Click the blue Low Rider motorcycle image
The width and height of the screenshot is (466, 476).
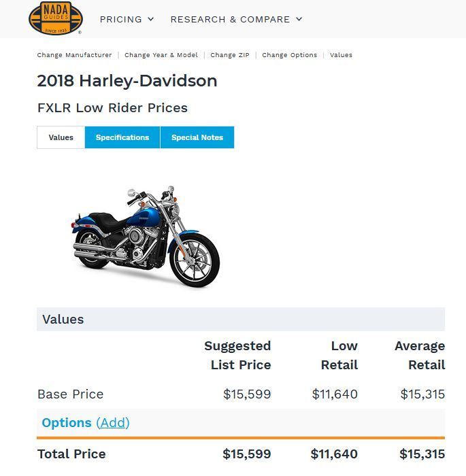coord(146,235)
